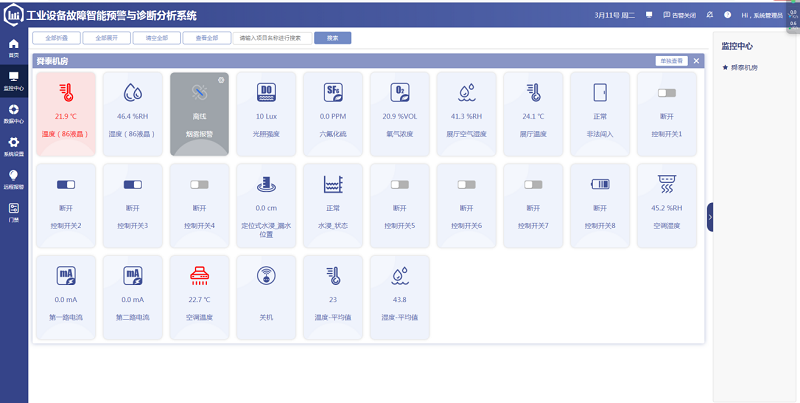Image resolution: width=800 pixels, height=403 pixels.
Task: Open the 非法闯入 door sensor icon
Action: [x=600, y=93]
